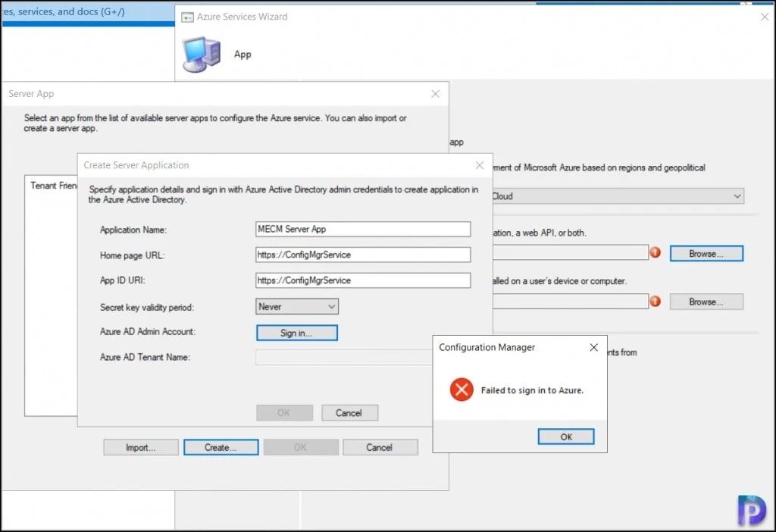Click the warning icon beside the lower Browse button
The width and height of the screenshot is (776, 532).
click(656, 301)
